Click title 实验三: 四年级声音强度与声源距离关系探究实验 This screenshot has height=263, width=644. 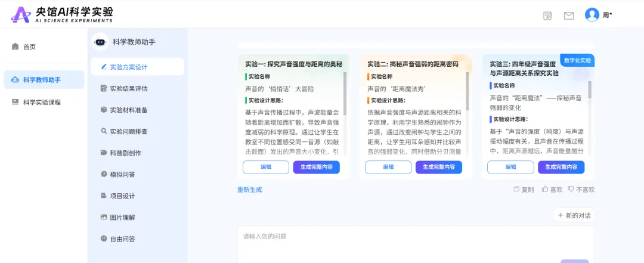point(524,69)
